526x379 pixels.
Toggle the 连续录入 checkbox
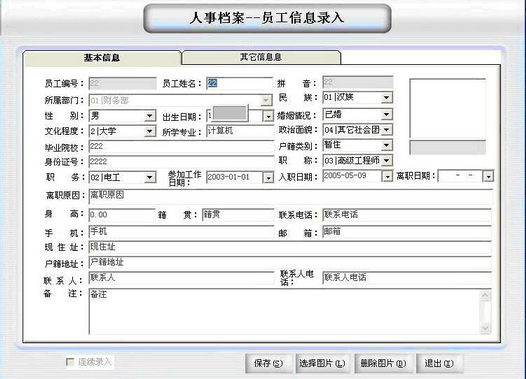70,362
